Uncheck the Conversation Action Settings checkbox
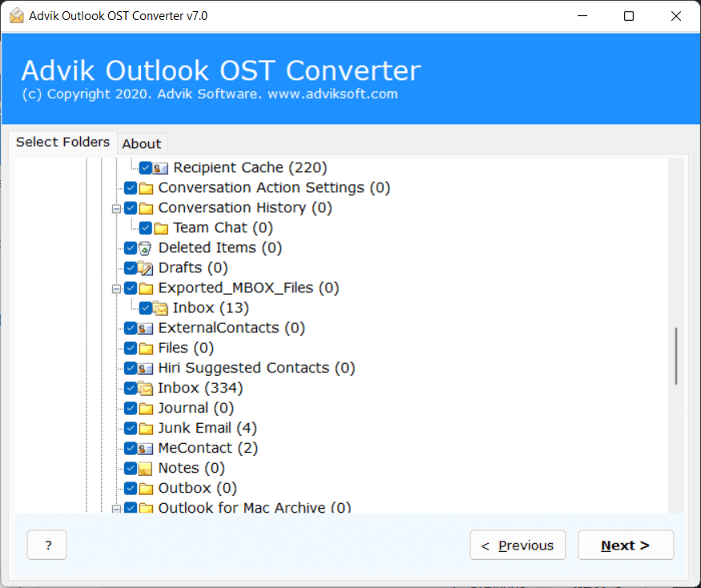 click(131, 187)
